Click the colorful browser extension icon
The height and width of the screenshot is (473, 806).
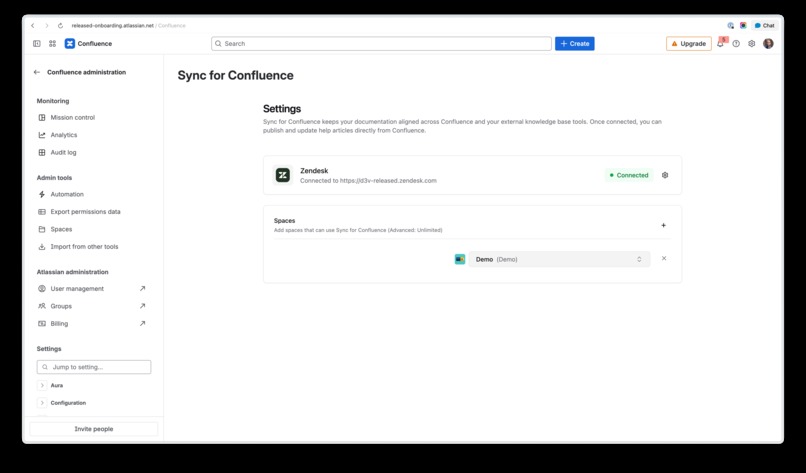point(743,26)
